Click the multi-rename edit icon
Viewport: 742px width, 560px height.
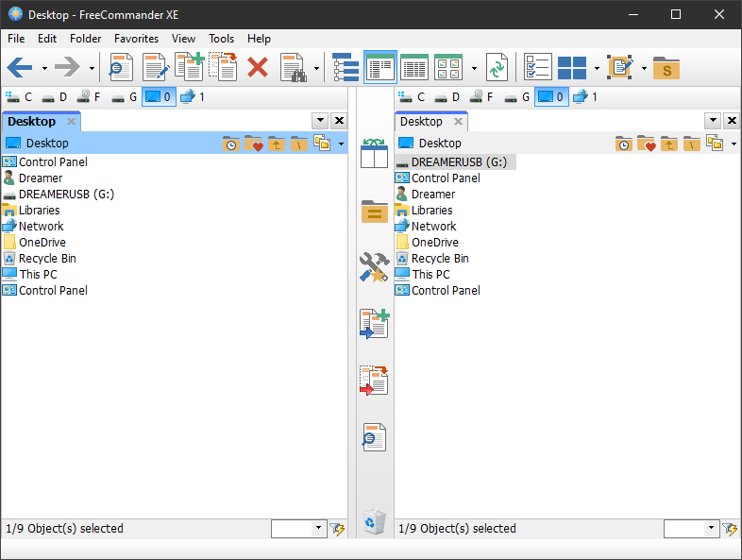tap(620, 67)
